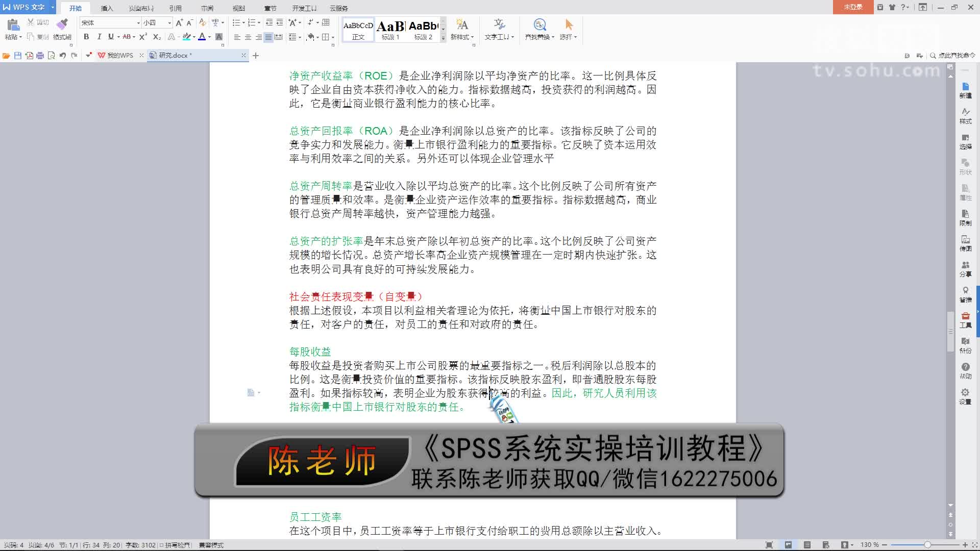980x551 pixels.
Task: Apply subscript to text
Action: pos(157,37)
